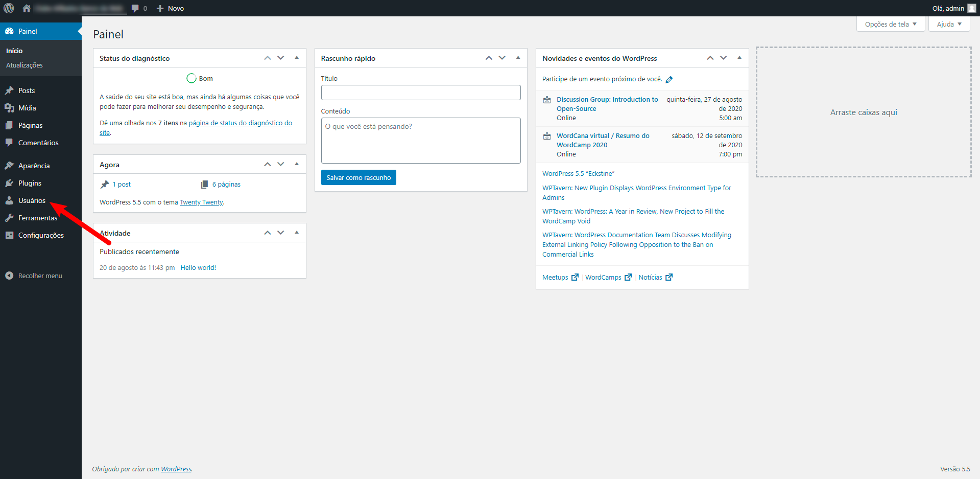Expand the Opções de tela dropdown
The width and height of the screenshot is (980, 479).
pyautogui.click(x=890, y=24)
